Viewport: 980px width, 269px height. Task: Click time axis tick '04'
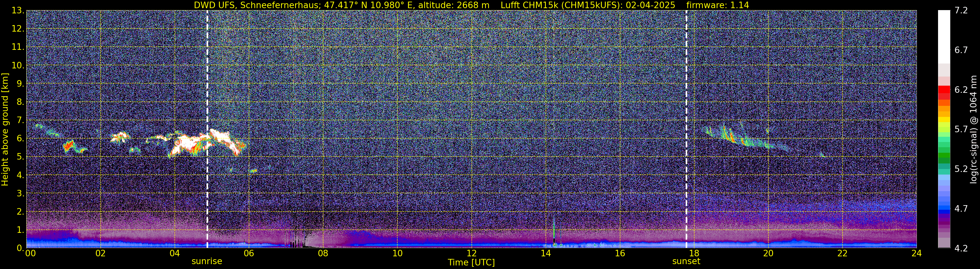pyautogui.click(x=175, y=253)
